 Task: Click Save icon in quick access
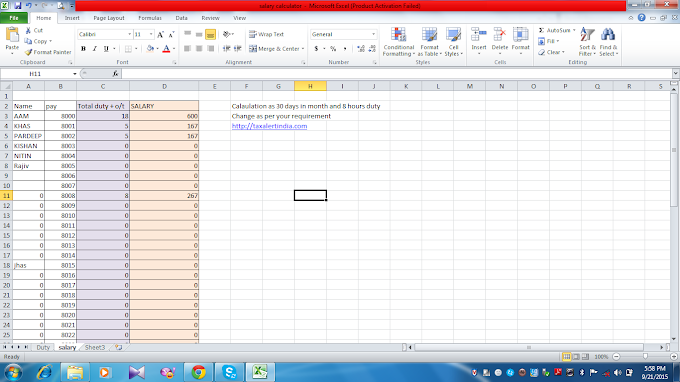[x=18, y=6]
